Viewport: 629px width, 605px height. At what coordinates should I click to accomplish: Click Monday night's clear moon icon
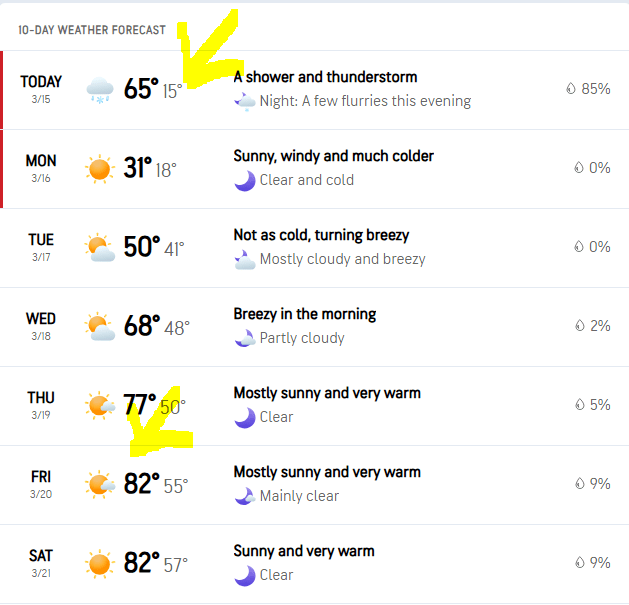[x=244, y=180]
